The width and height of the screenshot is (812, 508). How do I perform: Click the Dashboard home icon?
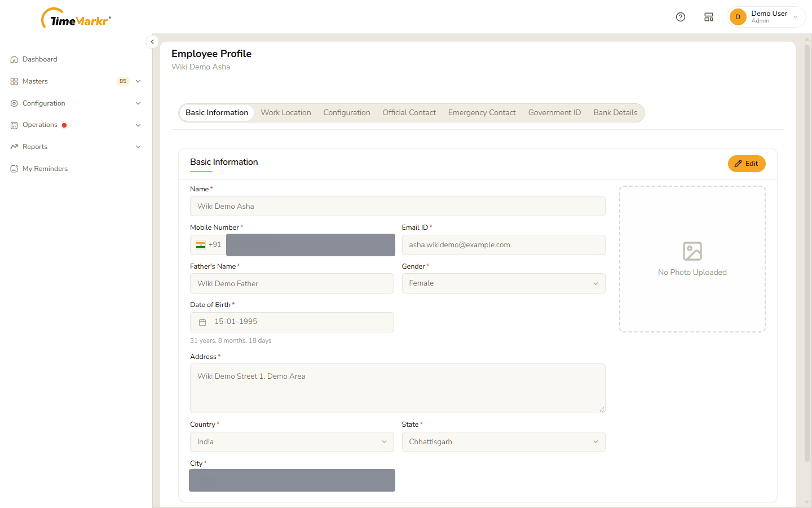pyautogui.click(x=14, y=59)
